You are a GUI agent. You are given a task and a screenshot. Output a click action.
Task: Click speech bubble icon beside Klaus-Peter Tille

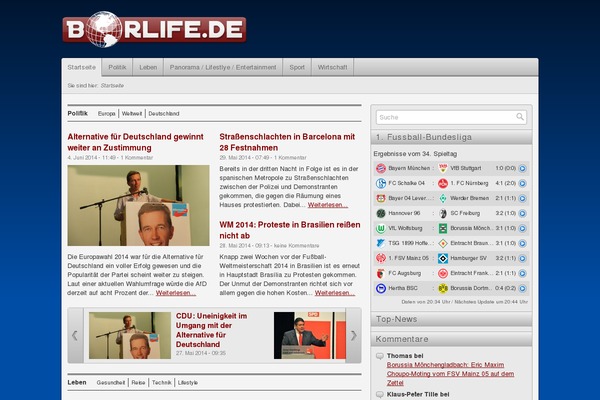point(380,395)
